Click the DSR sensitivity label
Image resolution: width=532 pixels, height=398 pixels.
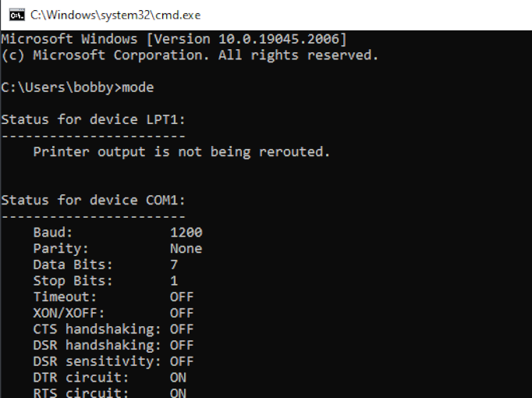[97, 361]
